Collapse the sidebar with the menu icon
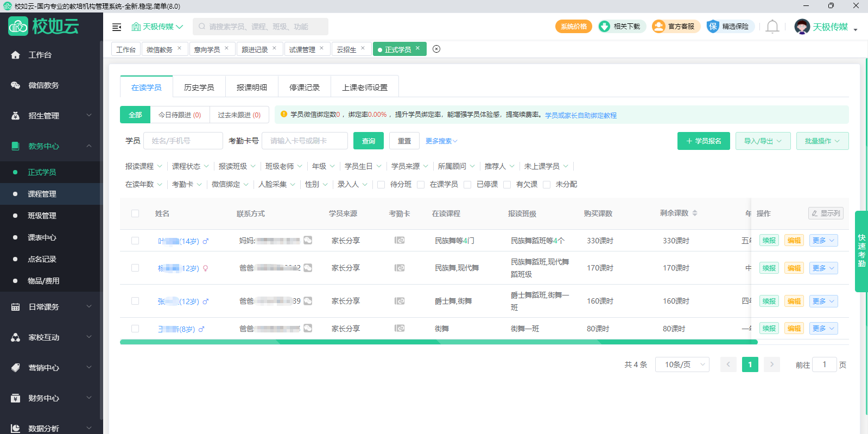The image size is (868, 434). [117, 27]
